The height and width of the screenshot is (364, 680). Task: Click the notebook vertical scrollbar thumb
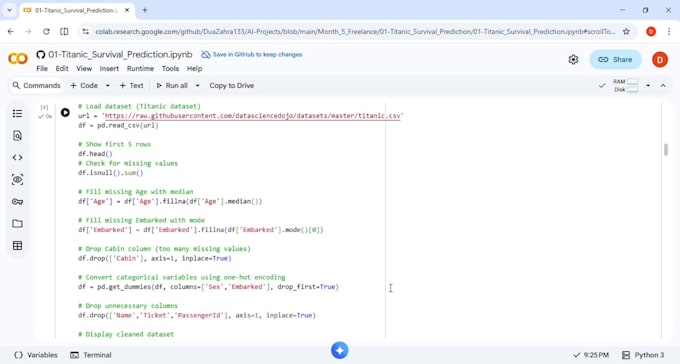pos(666,149)
